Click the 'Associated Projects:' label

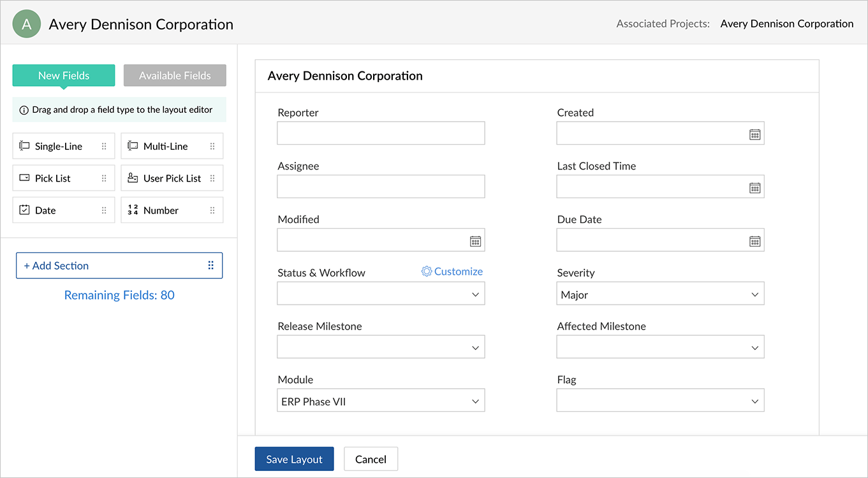tap(663, 24)
